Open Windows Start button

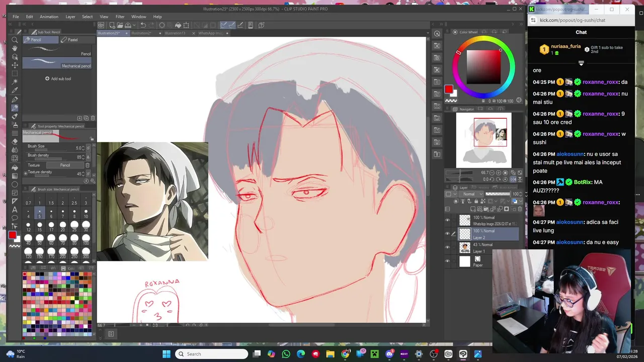click(167, 354)
